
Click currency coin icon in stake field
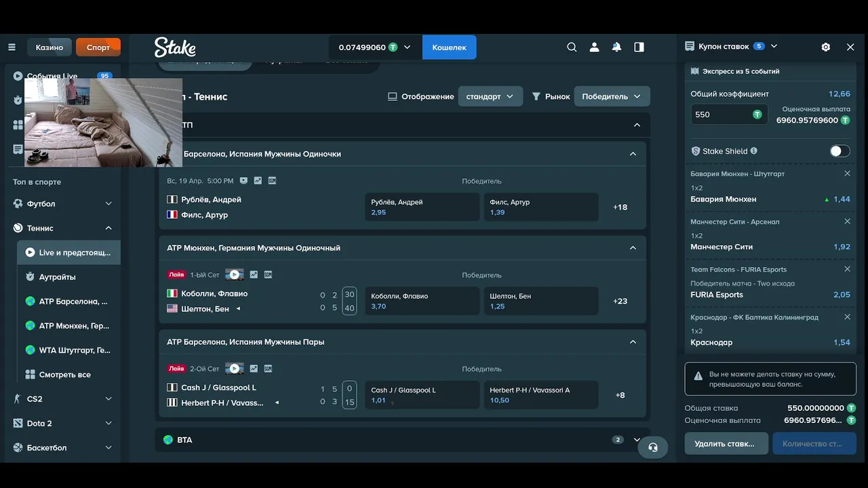click(x=757, y=115)
